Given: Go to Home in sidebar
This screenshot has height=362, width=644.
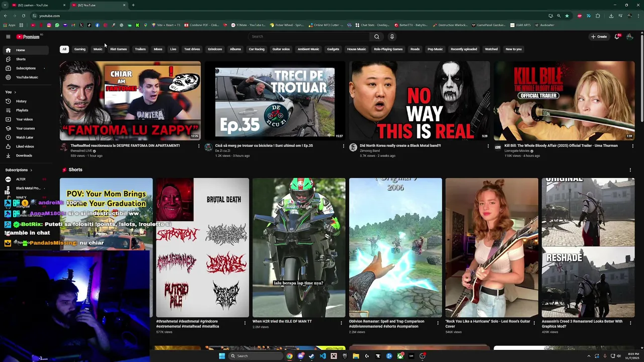Looking at the screenshot, I should click(26, 50).
